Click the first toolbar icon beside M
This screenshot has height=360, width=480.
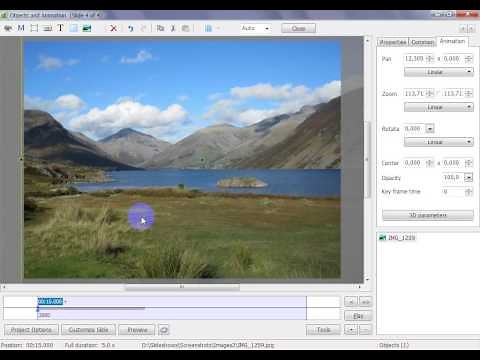click(x=8, y=28)
